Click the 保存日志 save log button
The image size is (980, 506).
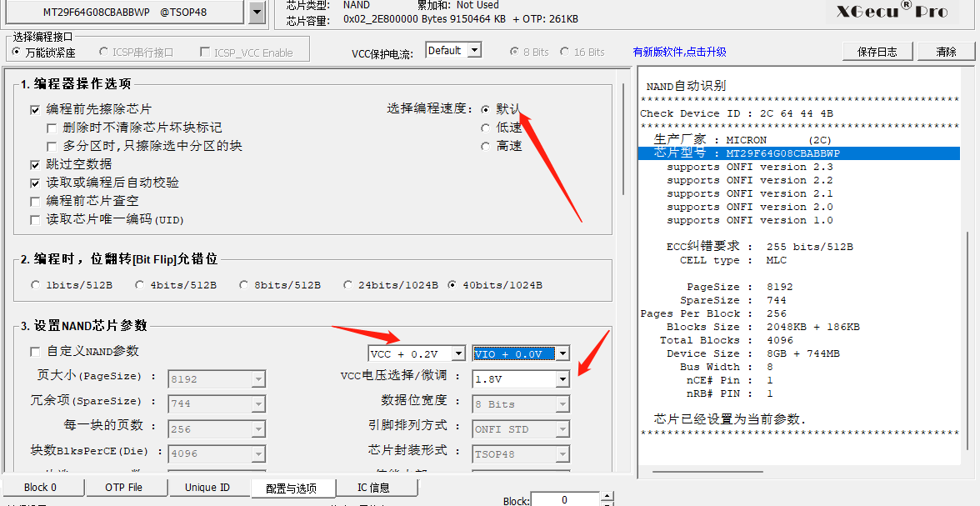pyautogui.click(x=877, y=52)
